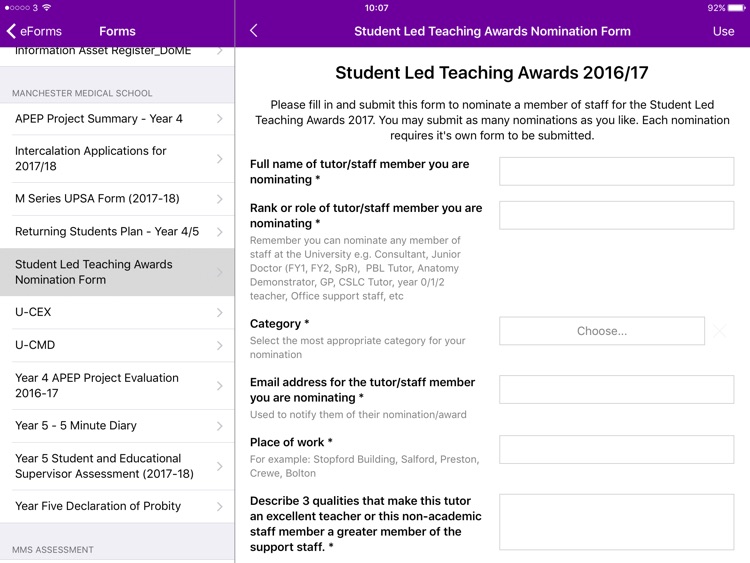Tap the chevron on the U-CMD row

tap(220, 345)
